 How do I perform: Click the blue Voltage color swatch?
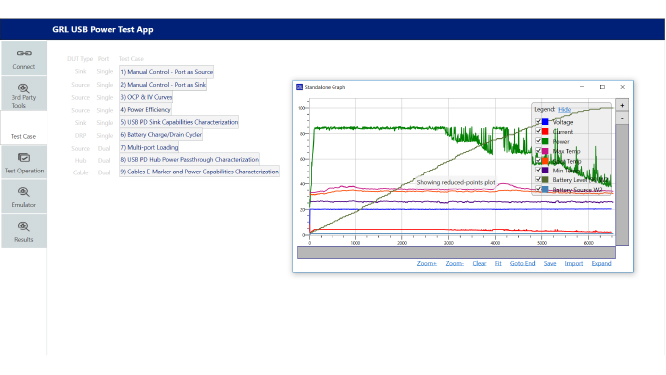[545, 122]
